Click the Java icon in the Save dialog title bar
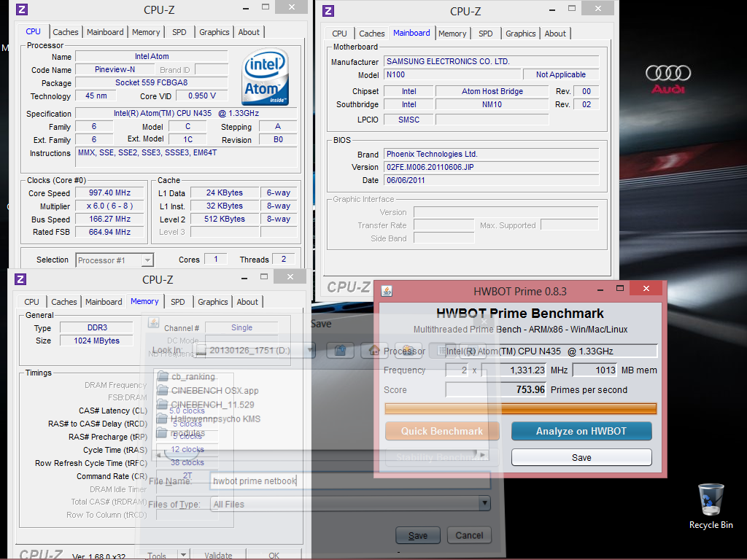Image resolution: width=747 pixels, height=560 pixels. coord(153,322)
